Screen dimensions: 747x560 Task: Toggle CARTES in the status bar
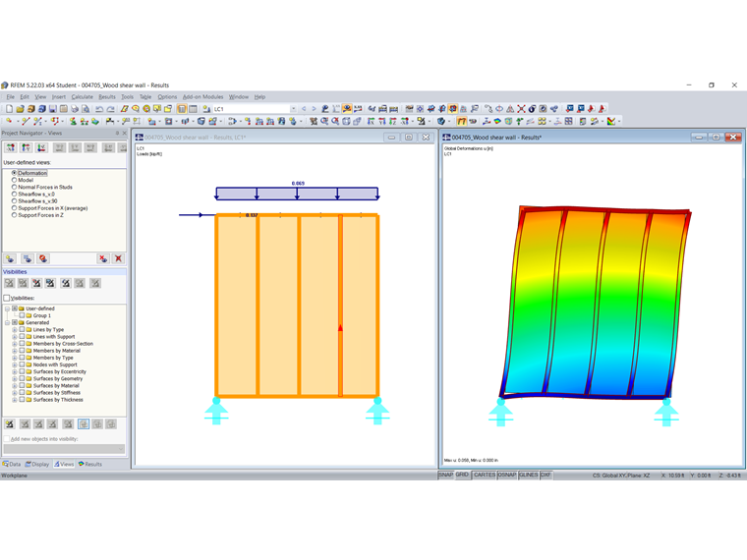pos(484,476)
